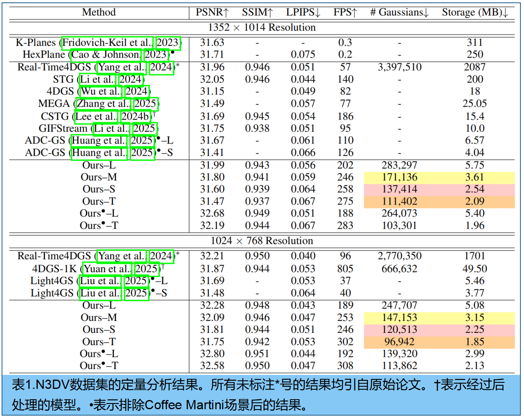Image resolution: width=524 pixels, height=420 pixels.
Task: Select the 666,632 Gaussians value
Action: click(x=399, y=269)
